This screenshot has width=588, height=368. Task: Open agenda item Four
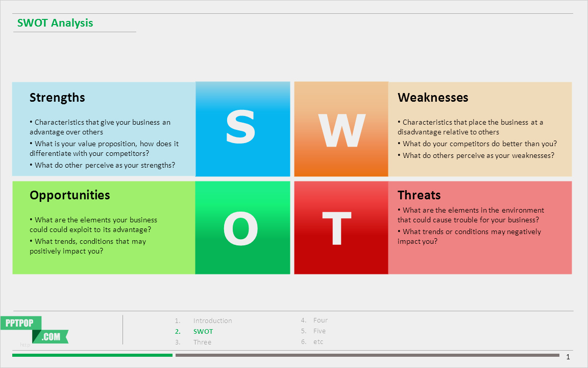(321, 320)
